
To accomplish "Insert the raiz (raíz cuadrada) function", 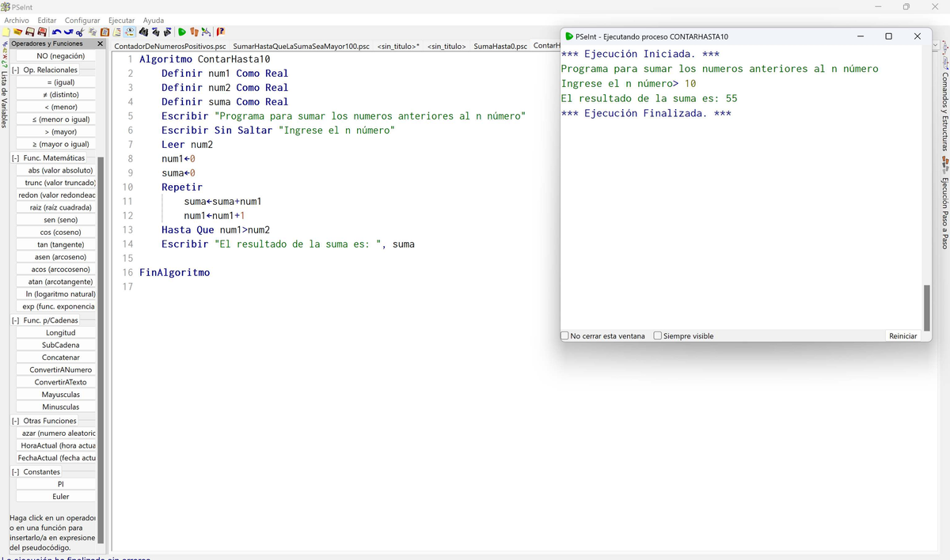I will pos(60,207).
